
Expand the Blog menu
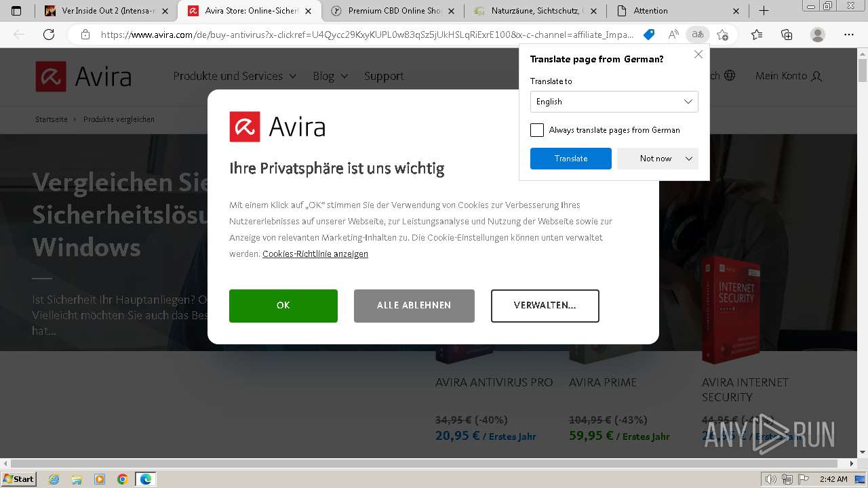coord(330,76)
